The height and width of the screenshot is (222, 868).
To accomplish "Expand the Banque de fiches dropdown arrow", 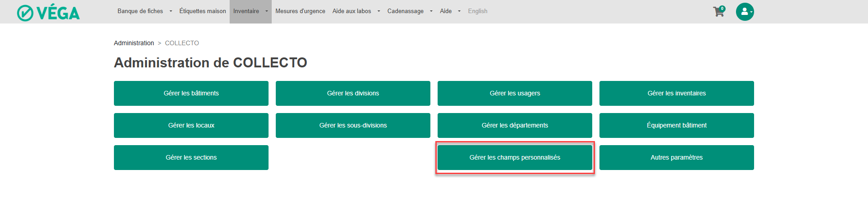I will (171, 11).
